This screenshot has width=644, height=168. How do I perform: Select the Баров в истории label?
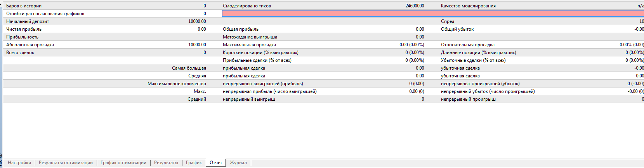pyautogui.click(x=24, y=6)
